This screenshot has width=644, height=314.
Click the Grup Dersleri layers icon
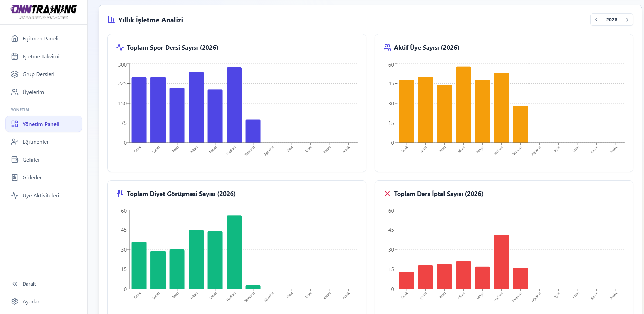tap(15, 74)
